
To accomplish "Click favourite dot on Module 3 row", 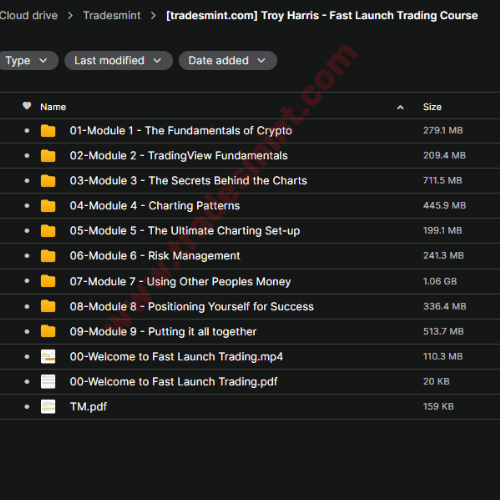I will [27, 181].
